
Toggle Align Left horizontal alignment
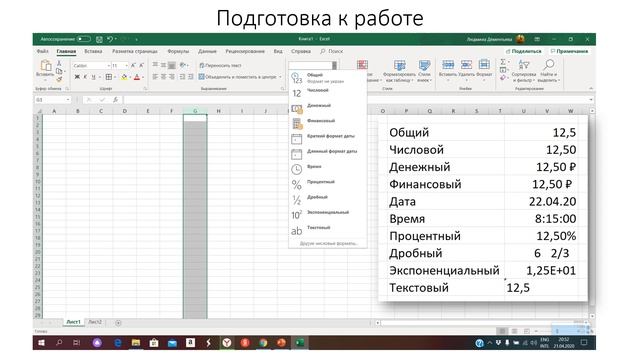point(155,77)
